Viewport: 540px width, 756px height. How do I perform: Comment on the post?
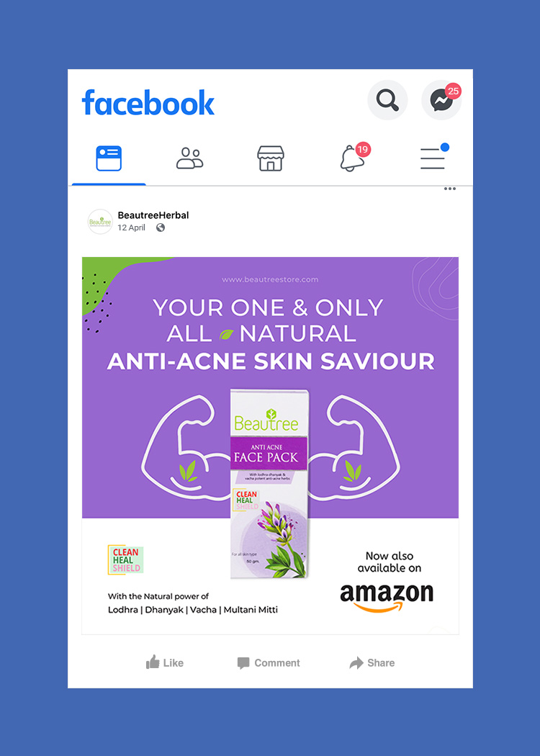coord(269,663)
